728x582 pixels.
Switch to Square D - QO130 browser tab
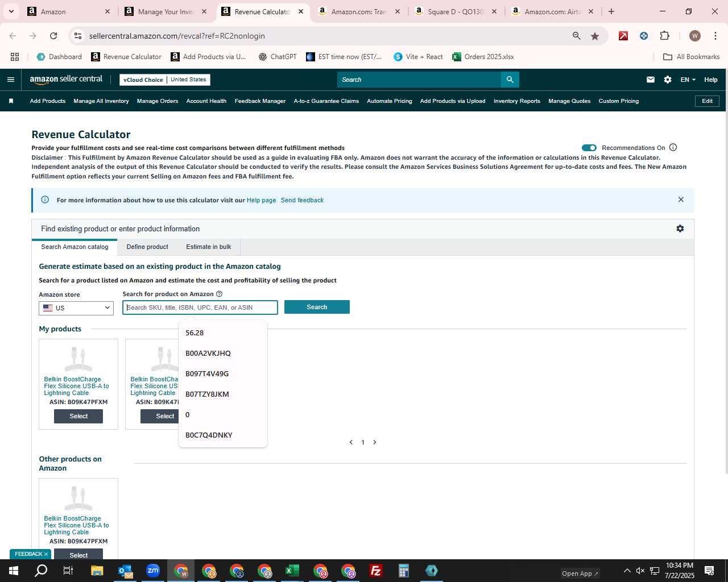[x=456, y=11]
